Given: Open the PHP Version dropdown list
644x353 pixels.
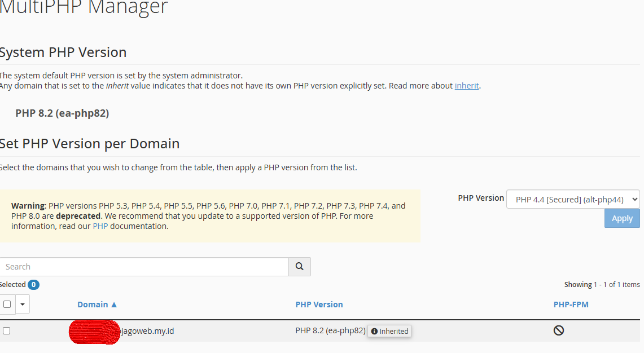Looking at the screenshot, I should (x=573, y=199).
